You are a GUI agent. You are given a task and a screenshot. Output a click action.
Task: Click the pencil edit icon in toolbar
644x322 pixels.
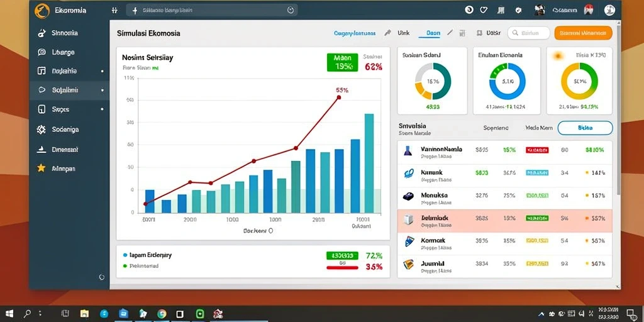[x=450, y=33]
